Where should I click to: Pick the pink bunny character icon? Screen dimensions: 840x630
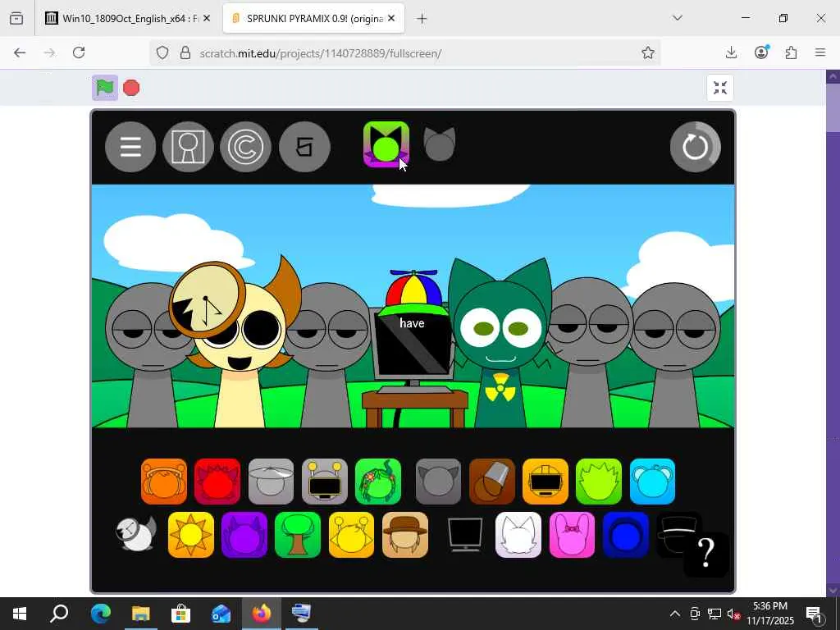(572, 535)
